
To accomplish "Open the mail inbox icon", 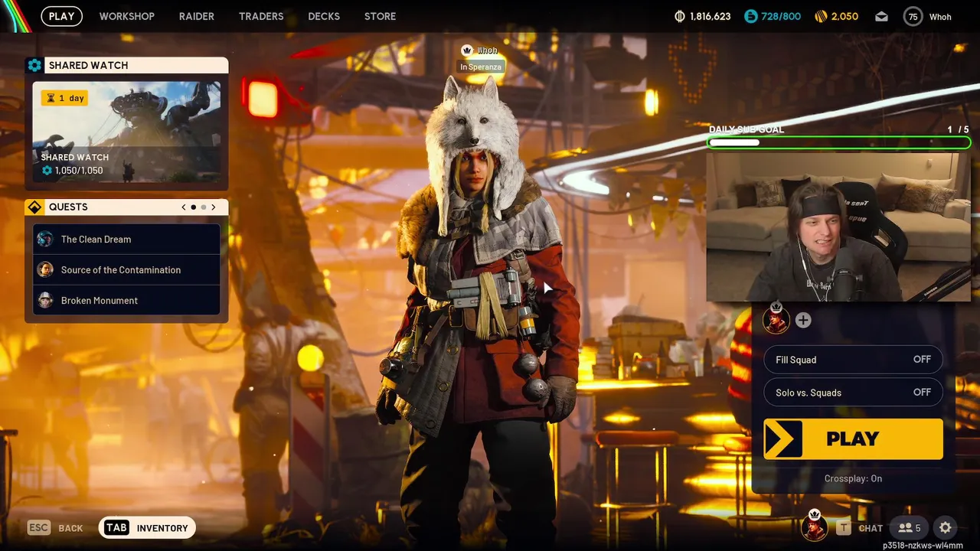I will click(x=881, y=16).
